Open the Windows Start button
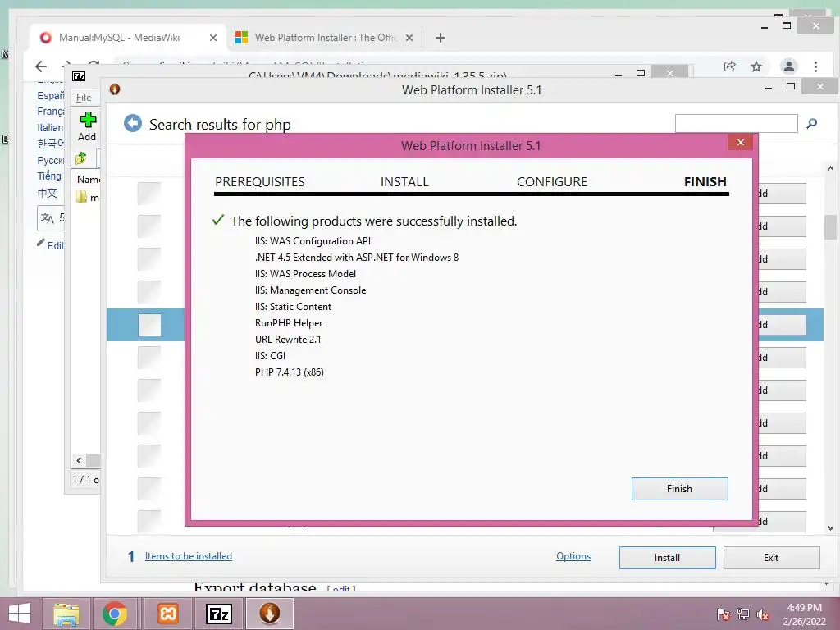The width and height of the screenshot is (840, 630). click(x=20, y=614)
